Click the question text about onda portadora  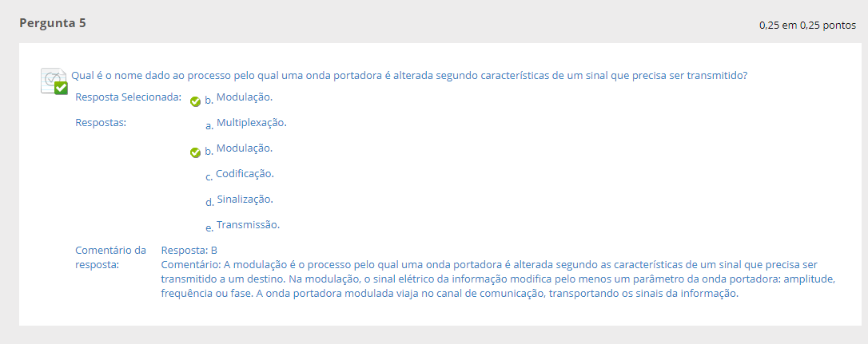[x=409, y=76]
